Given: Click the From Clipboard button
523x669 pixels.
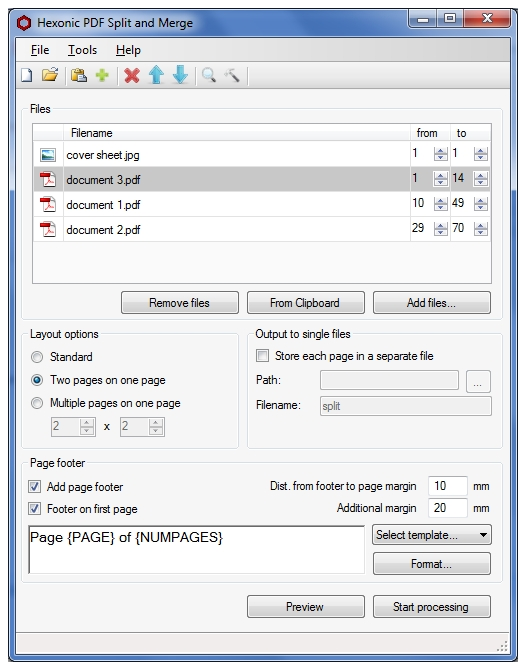Looking at the screenshot, I should tap(305, 303).
